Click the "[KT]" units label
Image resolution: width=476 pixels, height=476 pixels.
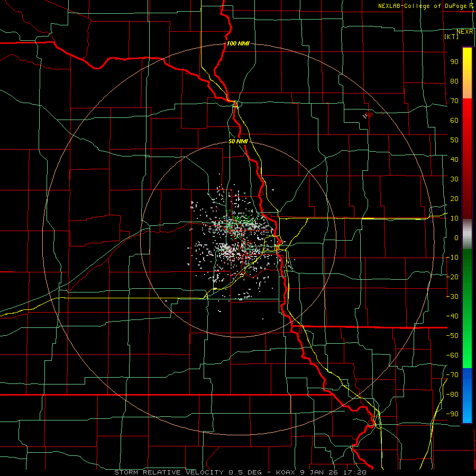click(x=452, y=36)
